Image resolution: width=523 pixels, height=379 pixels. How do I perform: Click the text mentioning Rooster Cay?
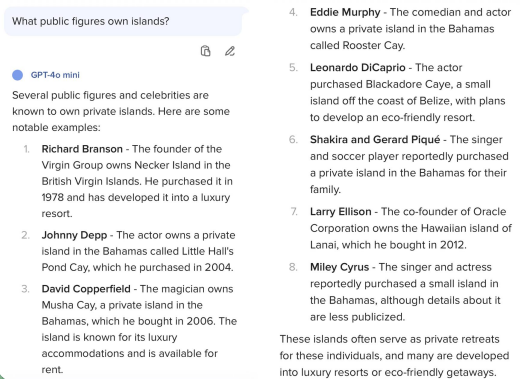373,45
